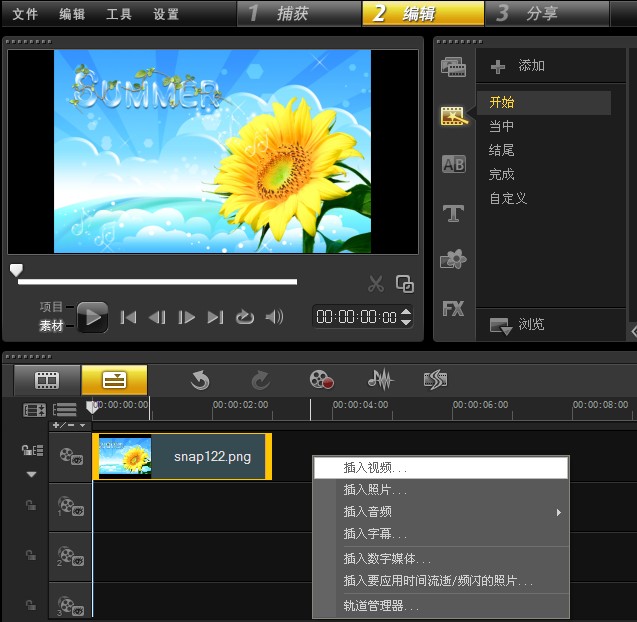Open the sound mixer waveform icon
This screenshot has width=637, height=622.
[x=380, y=379]
